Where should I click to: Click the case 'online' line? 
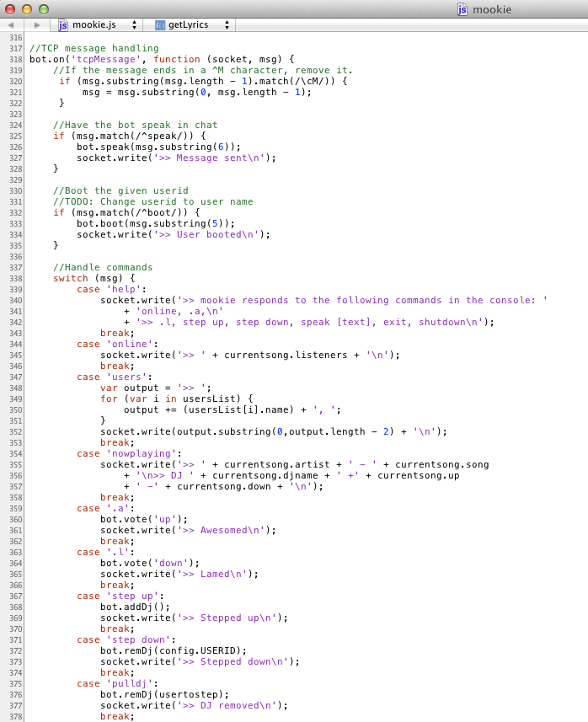pyautogui.click(x=117, y=345)
